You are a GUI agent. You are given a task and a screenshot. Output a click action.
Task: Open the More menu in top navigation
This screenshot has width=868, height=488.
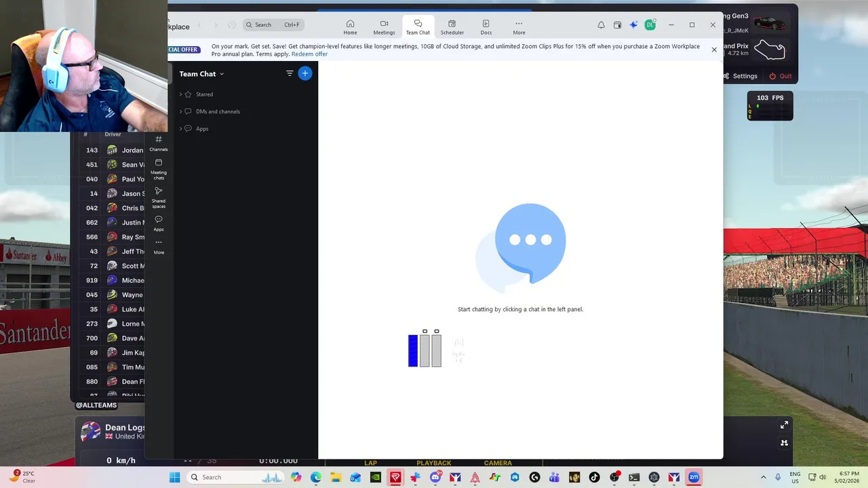coord(519,27)
